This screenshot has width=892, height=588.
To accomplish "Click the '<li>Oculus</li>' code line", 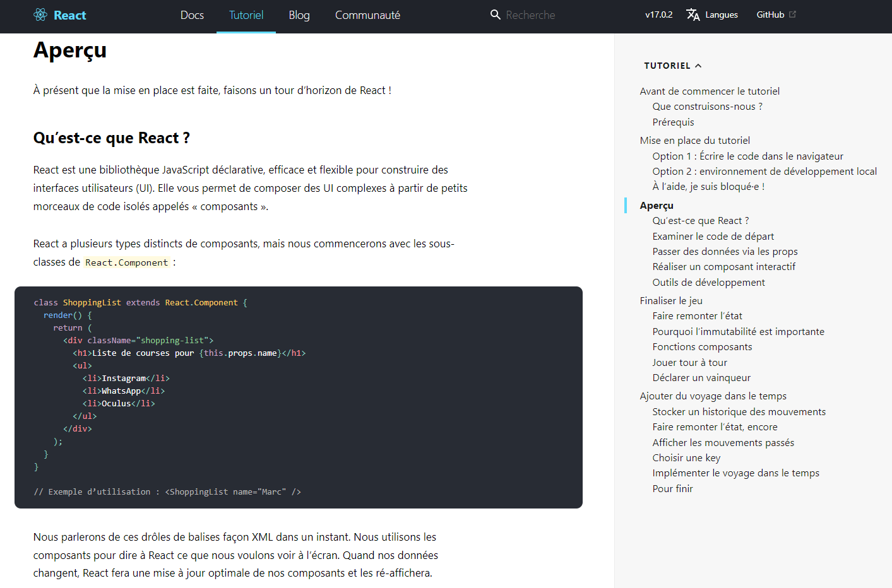I will pos(119,404).
